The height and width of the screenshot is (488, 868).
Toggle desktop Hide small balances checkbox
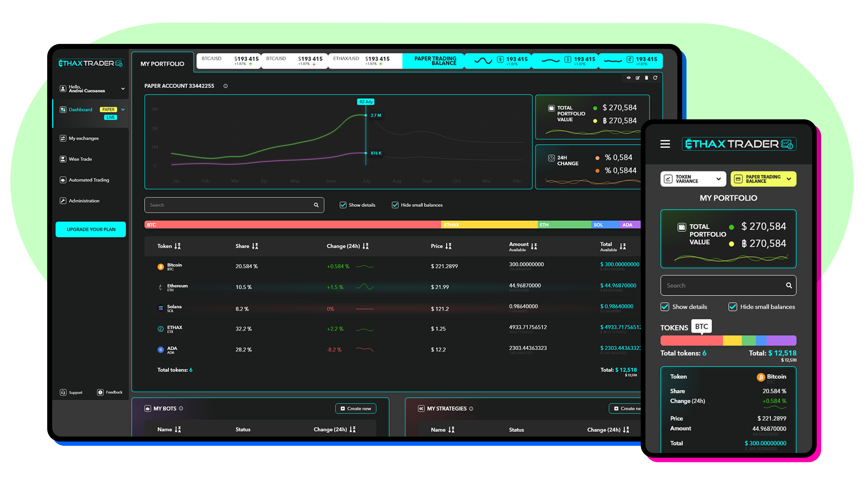click(395, 205)
